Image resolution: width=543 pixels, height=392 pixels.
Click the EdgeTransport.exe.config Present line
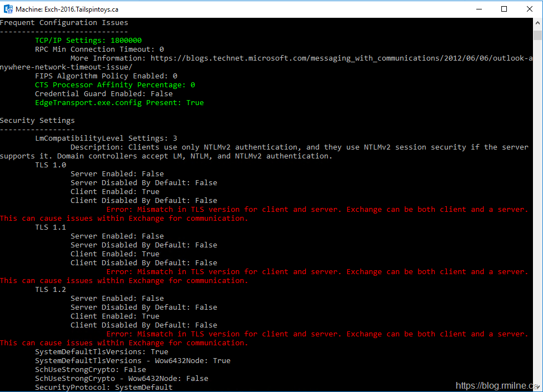(x=119, y=103)
